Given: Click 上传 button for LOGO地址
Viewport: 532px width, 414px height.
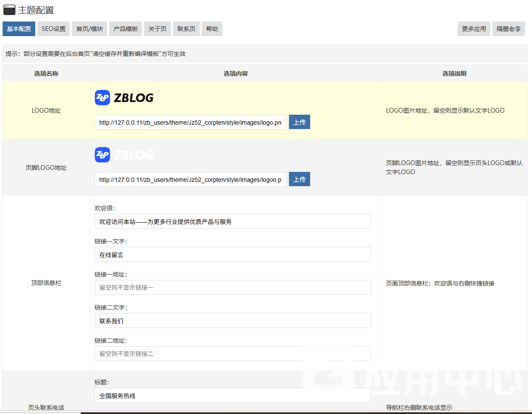Looking at the screenshot, I should (x=299, y=122).
